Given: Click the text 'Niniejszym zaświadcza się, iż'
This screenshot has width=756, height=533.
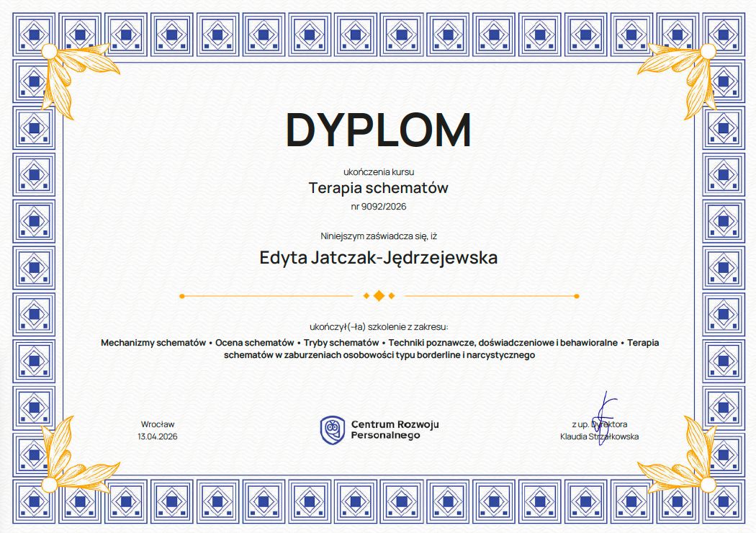Looking at the screenshot, I should tap(379, 236).
